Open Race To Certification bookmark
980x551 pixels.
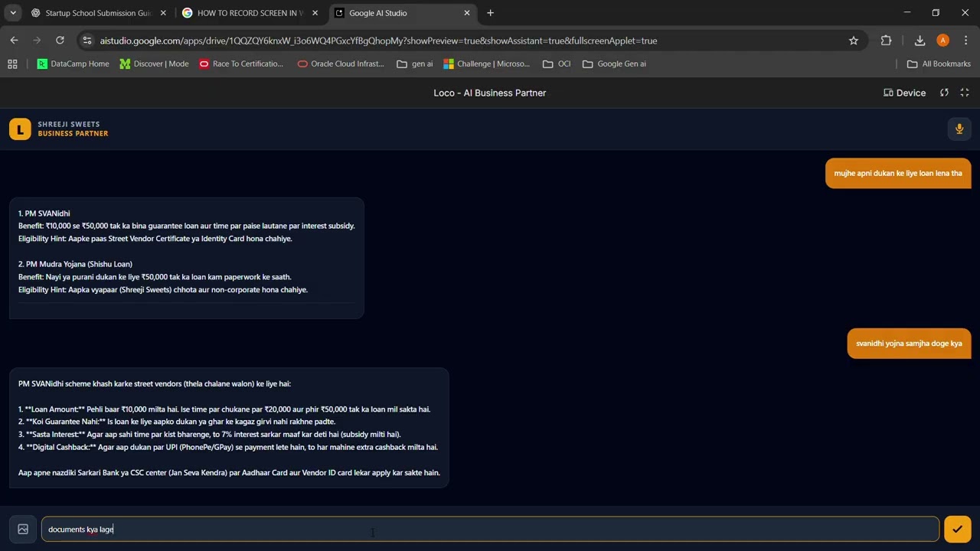tap(241, 64)
